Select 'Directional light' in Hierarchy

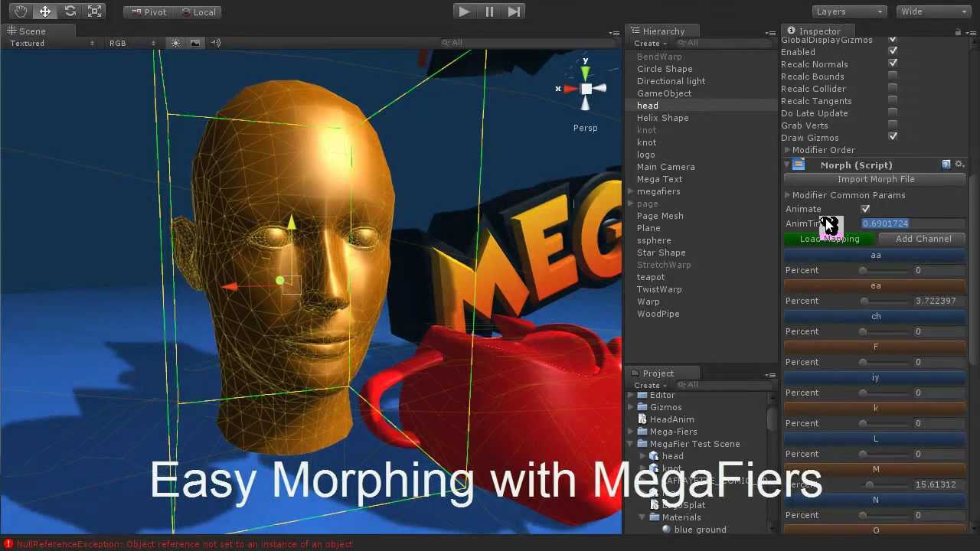pos(671,81)
